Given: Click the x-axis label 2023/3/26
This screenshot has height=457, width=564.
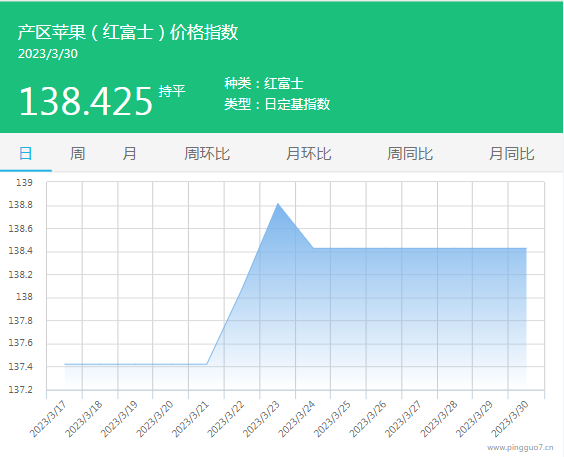Looking at the screenshot, I should point(369,419).
